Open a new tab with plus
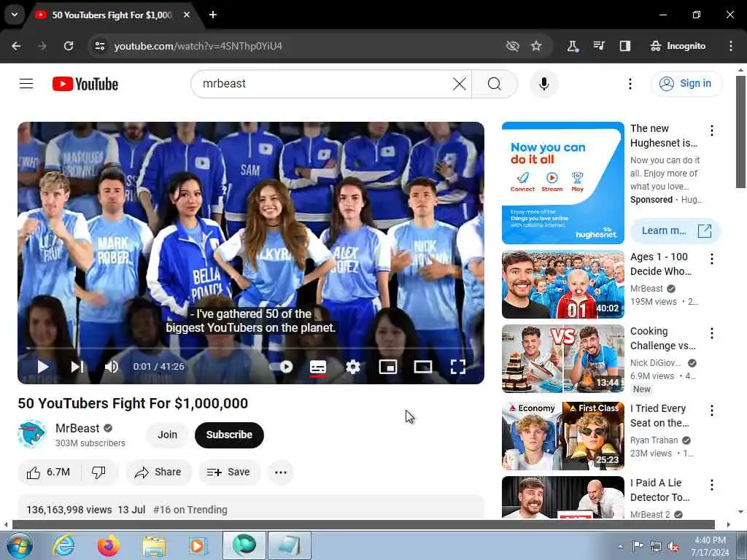747x560 pixels. coord(213,15)
